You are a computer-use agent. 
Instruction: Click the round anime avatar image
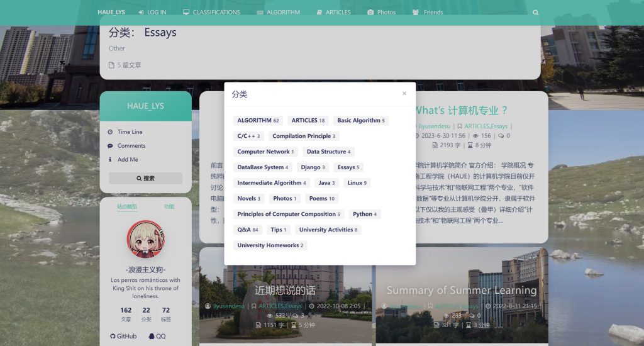(x=145, y=239)
